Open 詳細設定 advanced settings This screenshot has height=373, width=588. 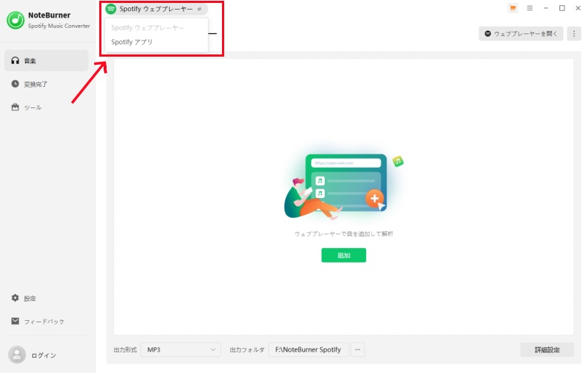[547, 349]
